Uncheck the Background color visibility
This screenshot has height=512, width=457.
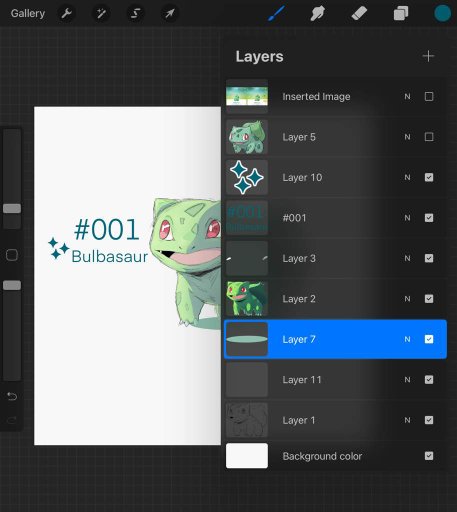point(429,456)
